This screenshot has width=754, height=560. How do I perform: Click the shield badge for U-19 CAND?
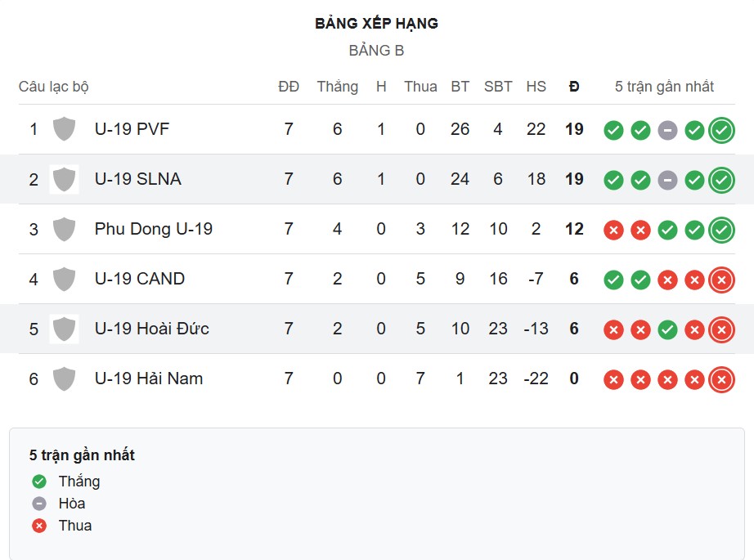coord(64,279)
